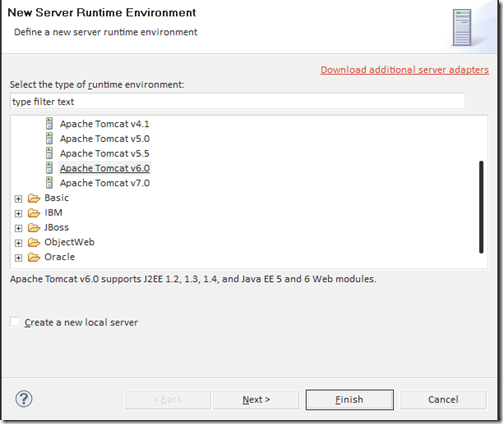Focus the type filter text field

click(x=237, y=101)
